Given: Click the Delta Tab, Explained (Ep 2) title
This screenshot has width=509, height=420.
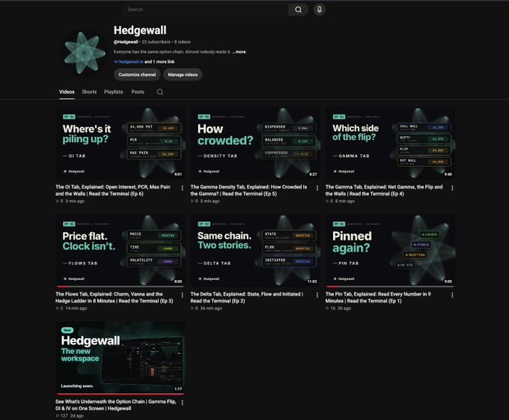Looking at the screenshot, I should coord(247,297).
